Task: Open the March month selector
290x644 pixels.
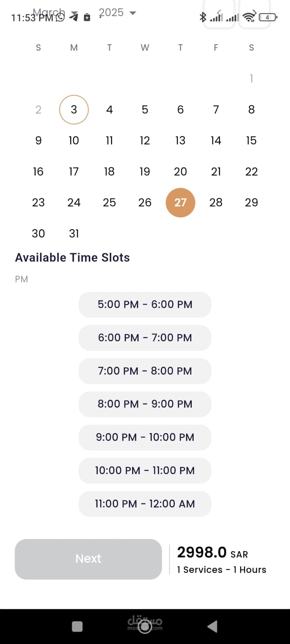Action: click(x=49, y=12)
